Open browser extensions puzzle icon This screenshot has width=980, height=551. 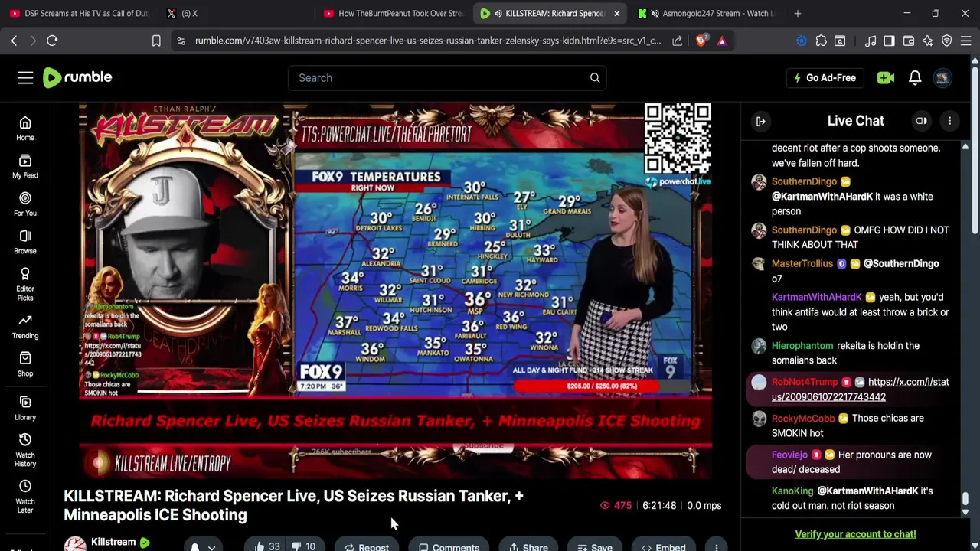[821, 41]
